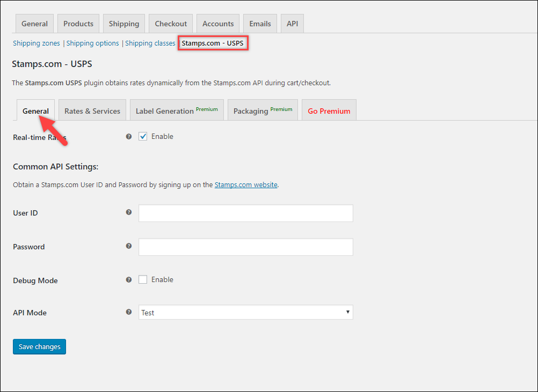Open the Checkout tab

click(x=171, y=24)
